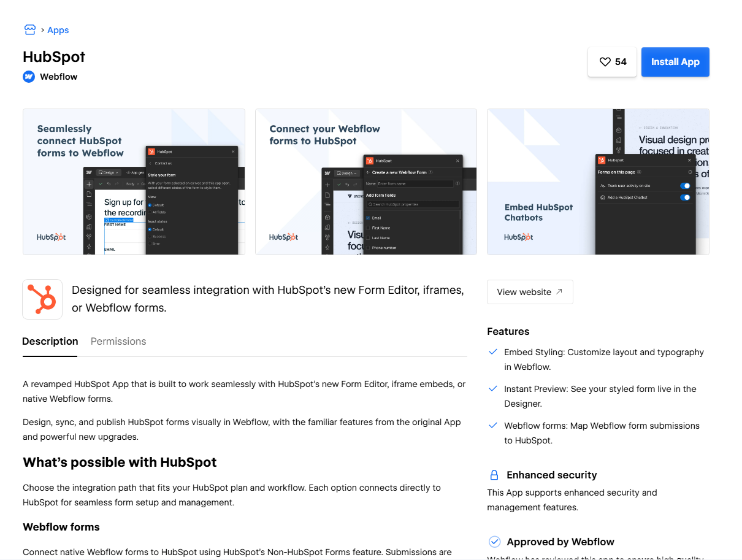Click the 'Enter form name' field in screenshot
Viewport: 742px width, 560px height.
pos(415,183)
